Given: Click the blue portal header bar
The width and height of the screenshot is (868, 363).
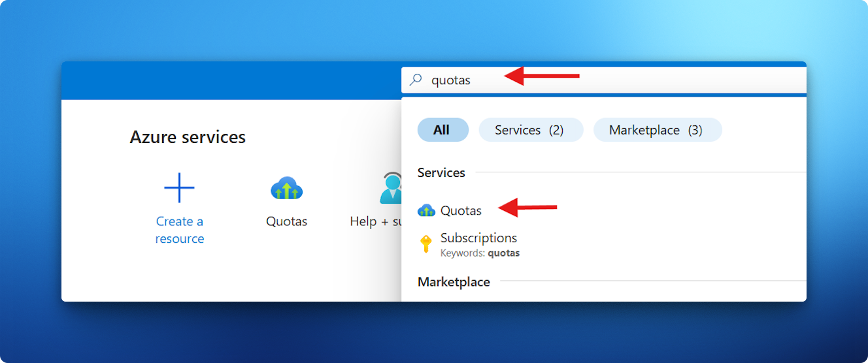Looking at the screenshot, I should coord(229,81).
